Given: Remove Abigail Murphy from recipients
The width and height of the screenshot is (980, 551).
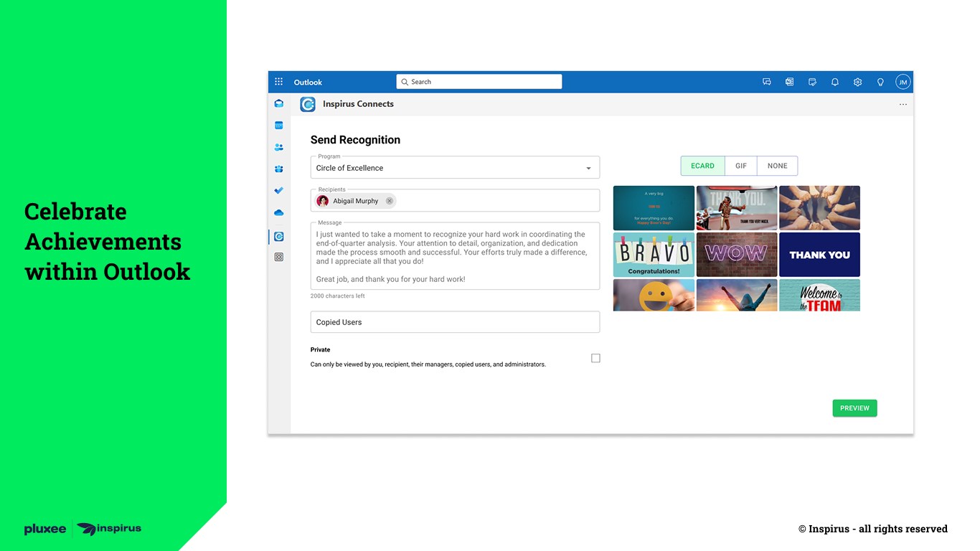Looking at the screenshot, I should click(390, 201).
